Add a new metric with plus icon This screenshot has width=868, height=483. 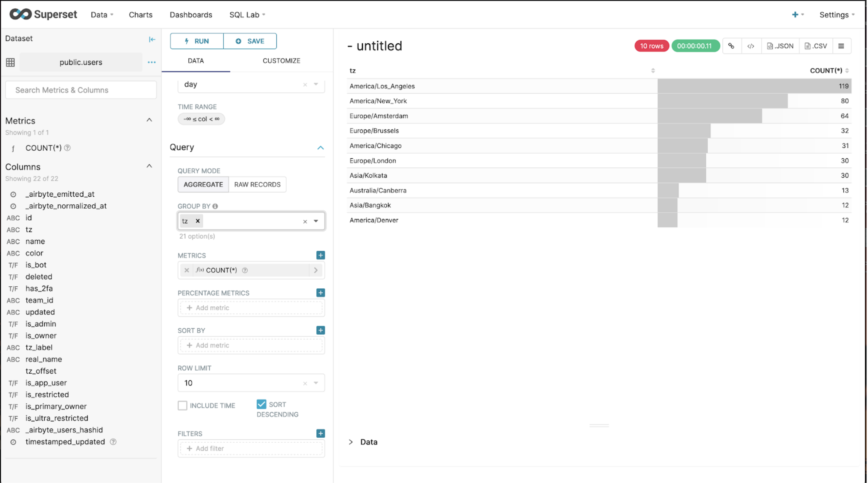(x=320, y=255)
